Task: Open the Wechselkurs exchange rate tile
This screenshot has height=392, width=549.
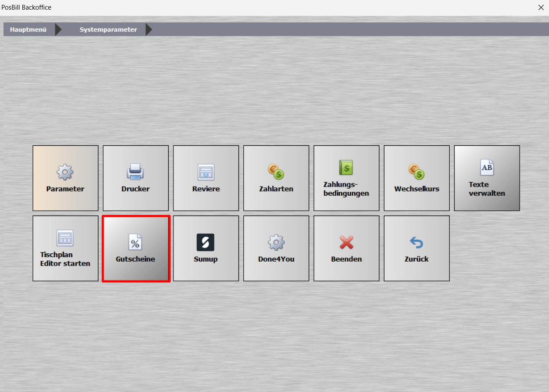Action: coord(417,178)
